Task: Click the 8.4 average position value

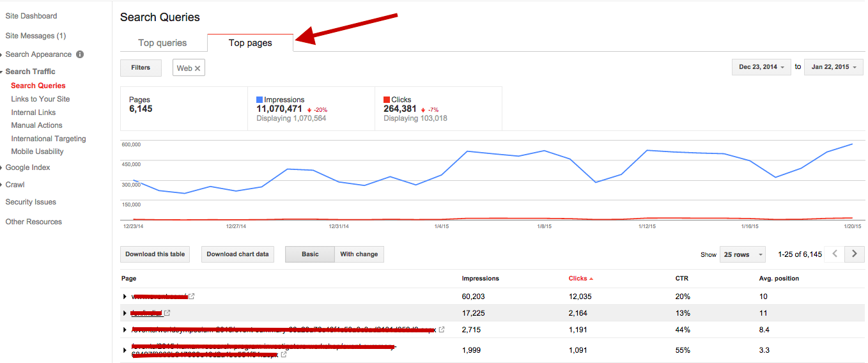Action: point(764,330)
